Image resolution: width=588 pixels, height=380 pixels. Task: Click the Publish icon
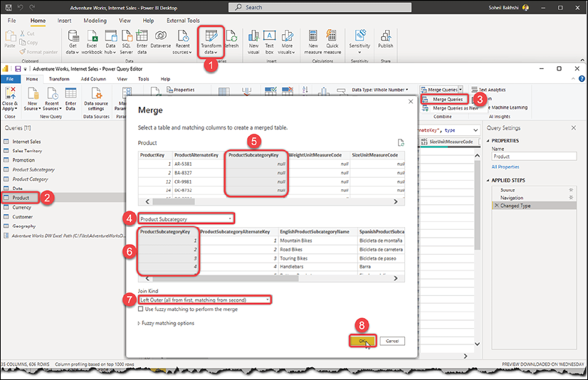tap(386, 39)
